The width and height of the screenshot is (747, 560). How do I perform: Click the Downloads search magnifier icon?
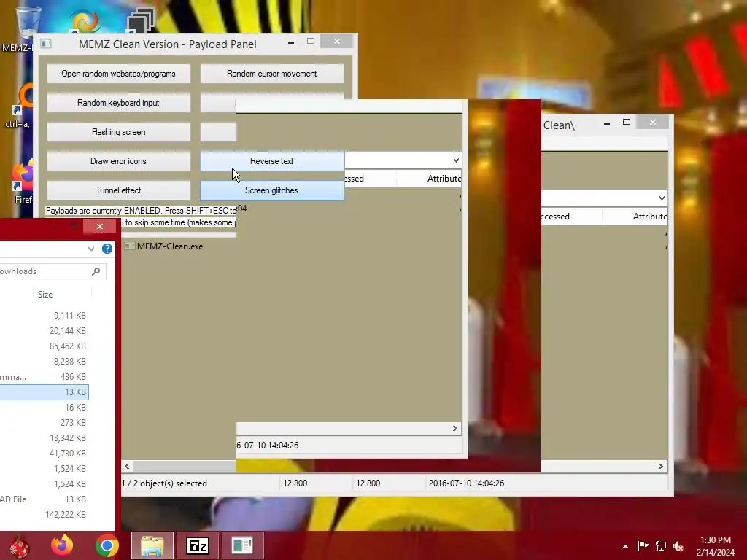click(x=96, y=271)
